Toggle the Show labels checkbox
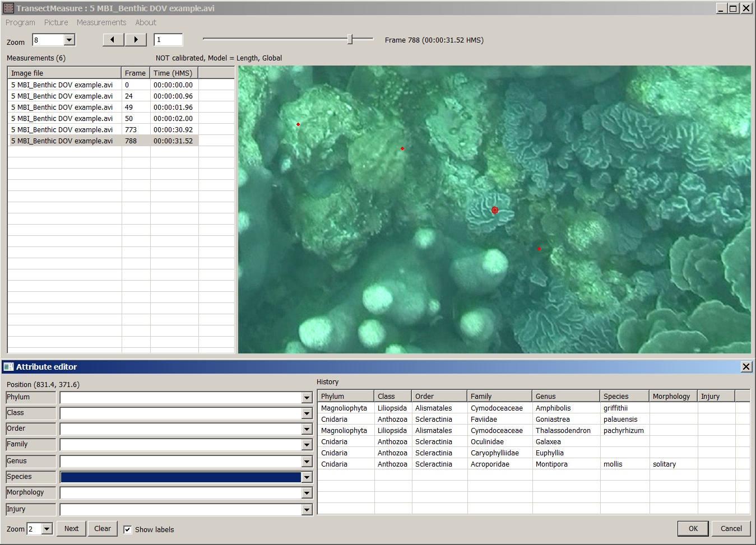 (128, 529)
